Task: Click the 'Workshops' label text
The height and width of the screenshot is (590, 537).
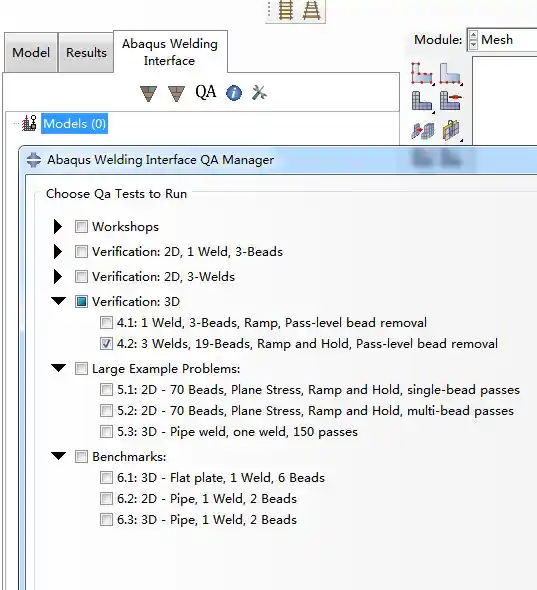Action: tap(125, 227)
